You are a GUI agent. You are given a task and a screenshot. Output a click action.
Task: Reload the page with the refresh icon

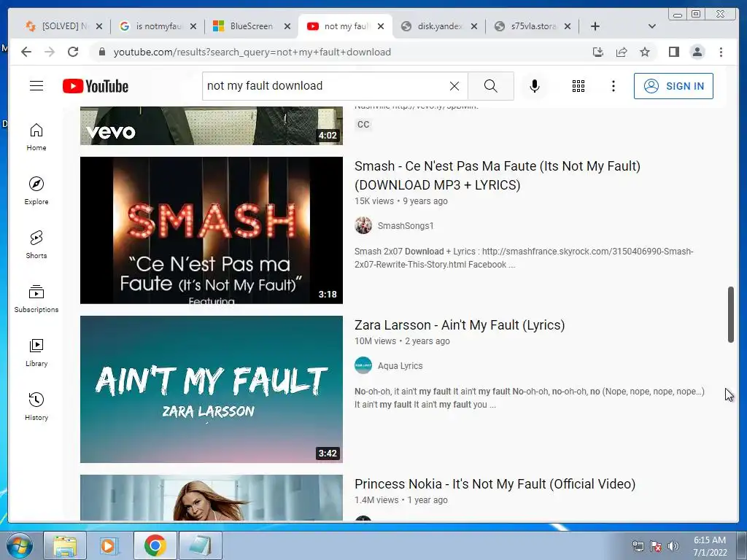73,52
